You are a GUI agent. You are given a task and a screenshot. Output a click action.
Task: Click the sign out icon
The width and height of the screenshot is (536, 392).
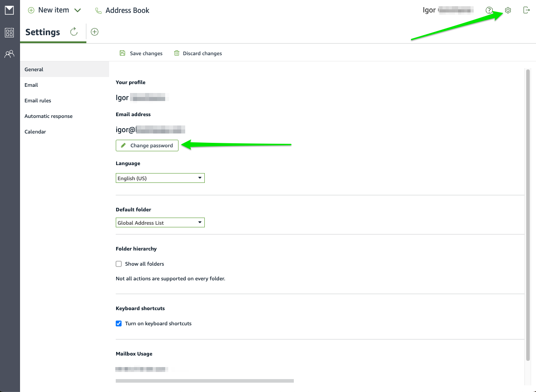[x=526, y=10]
